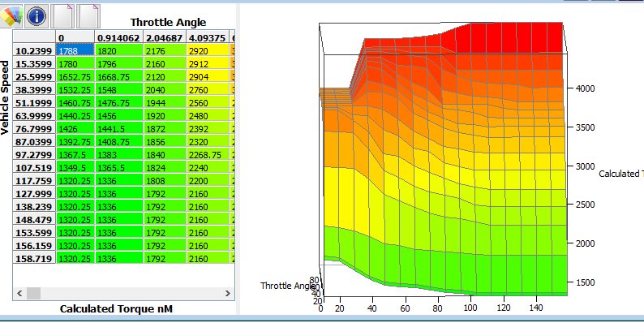
Task: Click the cell with value 2392
Action: (x=208, y=128)
